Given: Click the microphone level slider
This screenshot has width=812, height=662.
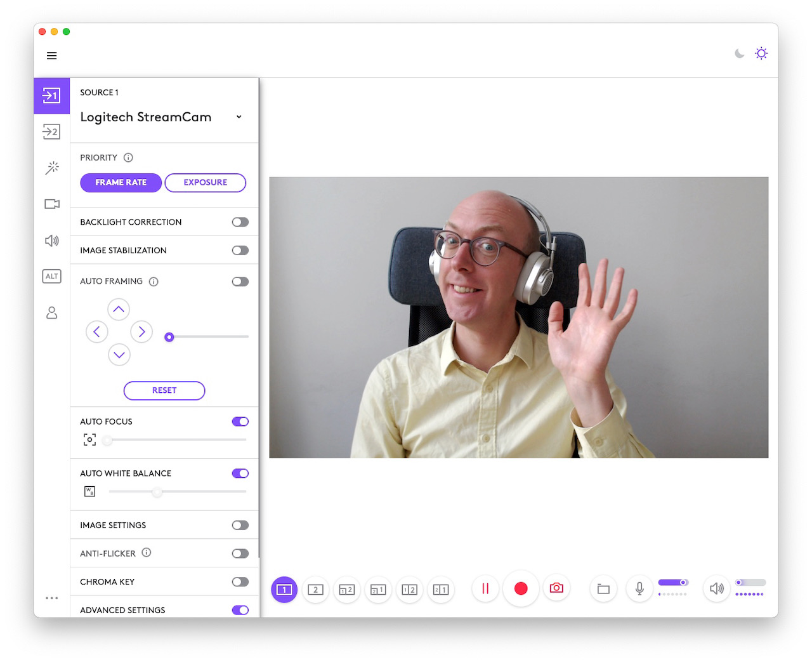Looking at the screenshot, I should point(673,583).
